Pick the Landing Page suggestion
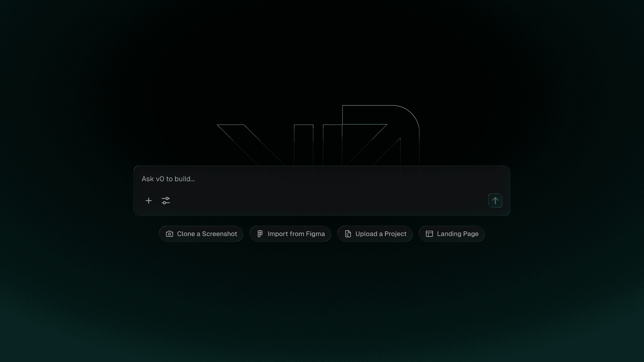The image size is (644, 362). (x=452, y=234)
